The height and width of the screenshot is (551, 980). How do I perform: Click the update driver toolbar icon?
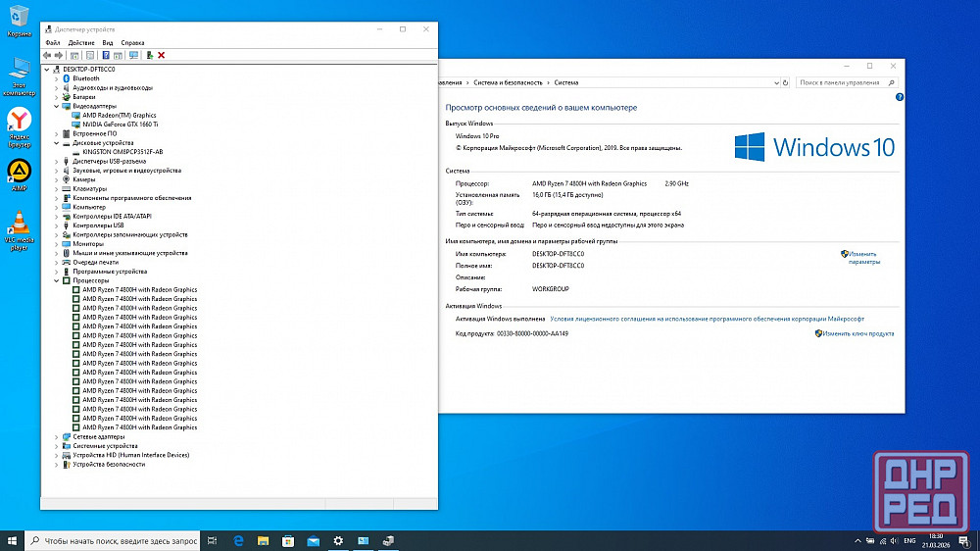click(x=149, y=56)
